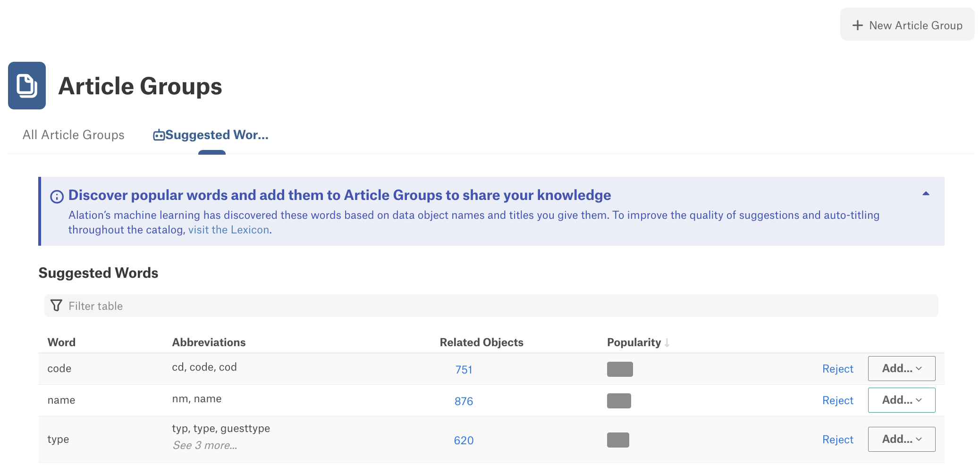Click the robot icon on Suggested Words tab
This screenshot has height=465, width=980.
(x=159, y=135)
